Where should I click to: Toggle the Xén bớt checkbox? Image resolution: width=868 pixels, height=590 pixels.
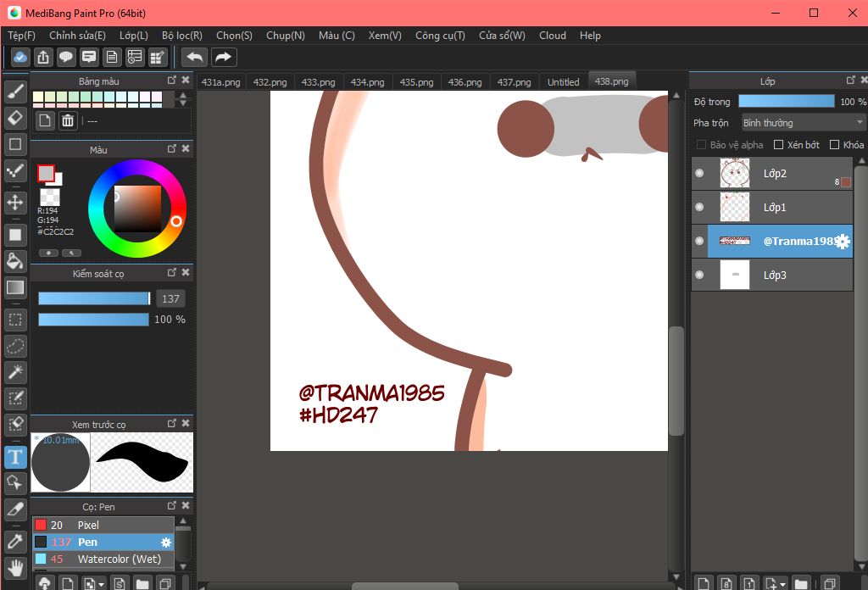778,144
